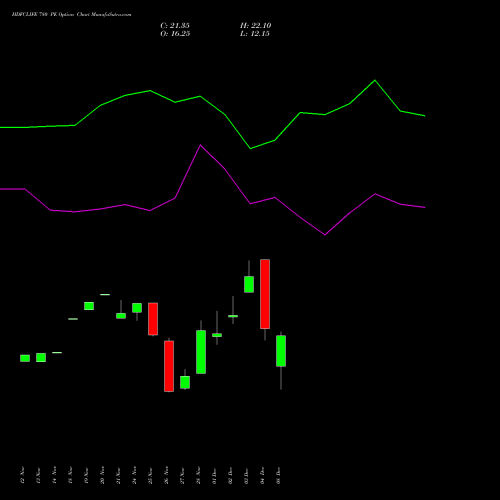Click the small green candle above 27 Nov

185,382
